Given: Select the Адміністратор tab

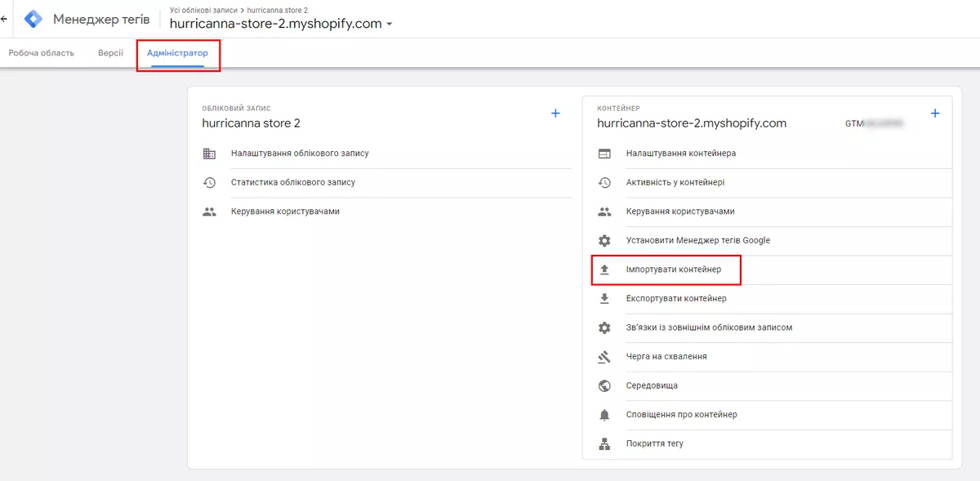Looking at the screenshot, I should click(x=177, y=53).
